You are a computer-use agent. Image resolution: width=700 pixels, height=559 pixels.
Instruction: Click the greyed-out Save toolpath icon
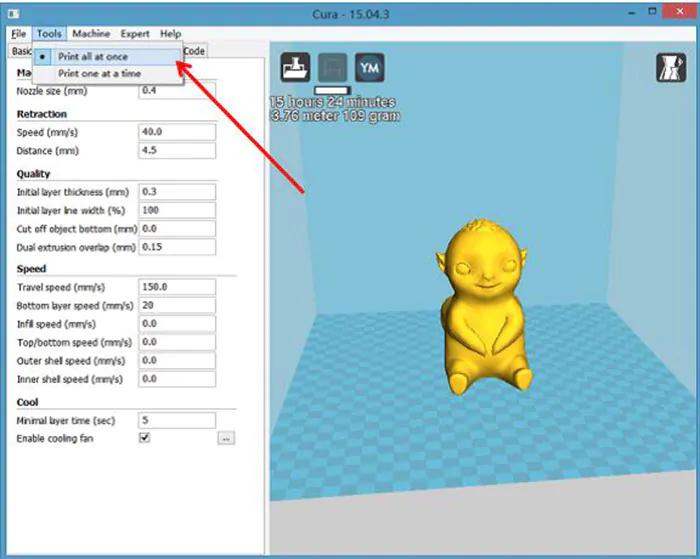tap(332, 68)
